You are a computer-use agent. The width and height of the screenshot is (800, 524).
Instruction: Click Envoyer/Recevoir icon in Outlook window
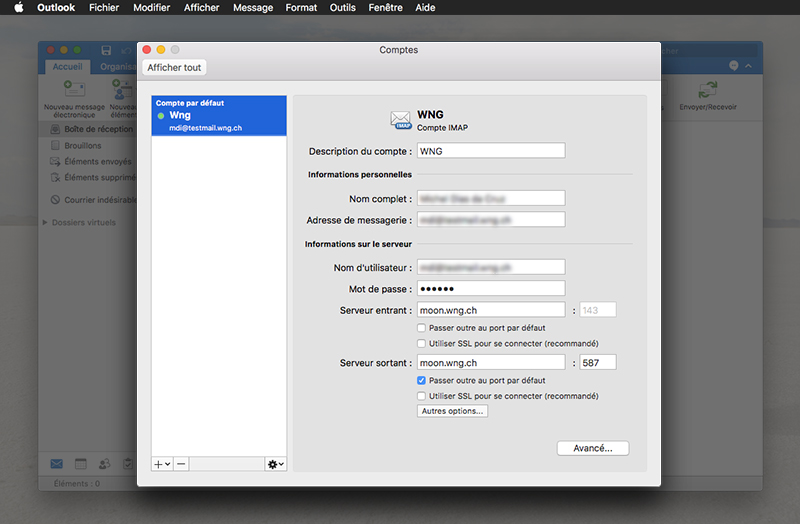coord(708,96)
